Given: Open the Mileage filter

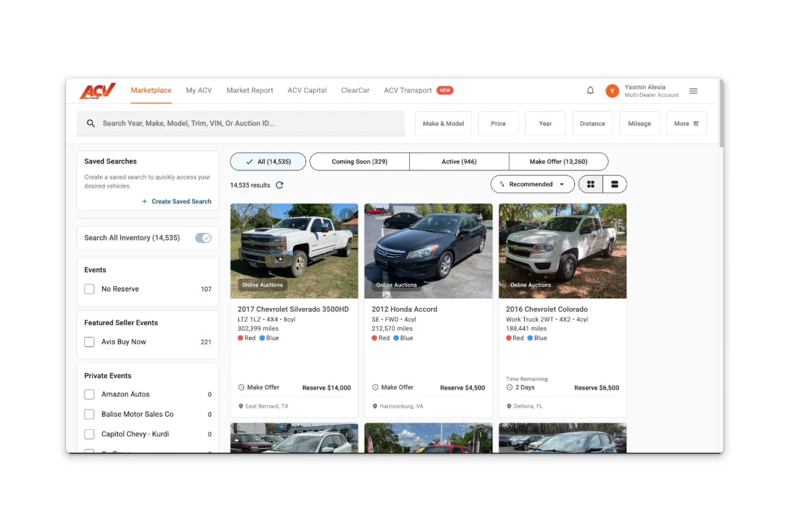Looking at the screenshot, I should click(x=639, y=124).
